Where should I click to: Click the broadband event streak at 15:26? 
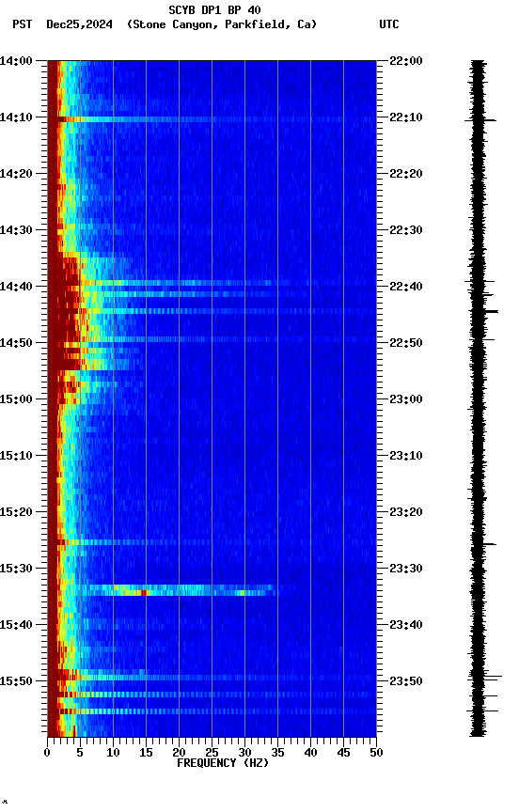pos(212,542)
